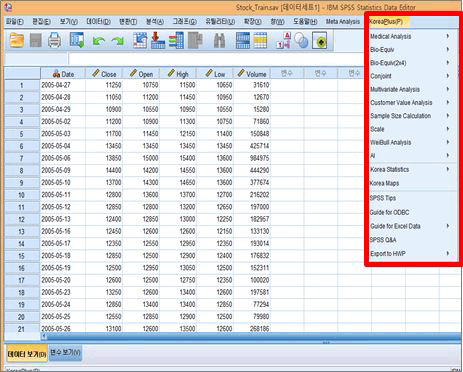Click the Variables icon with colored lines
This screenshot has height=372, width=463.
click(x=176, y=40)
